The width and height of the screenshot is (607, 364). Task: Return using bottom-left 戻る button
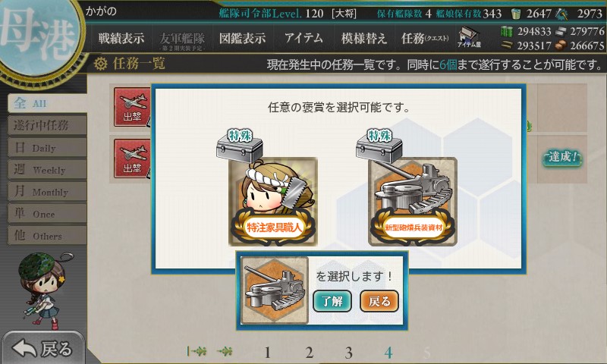pyautogui.click(x=42, y=348)
